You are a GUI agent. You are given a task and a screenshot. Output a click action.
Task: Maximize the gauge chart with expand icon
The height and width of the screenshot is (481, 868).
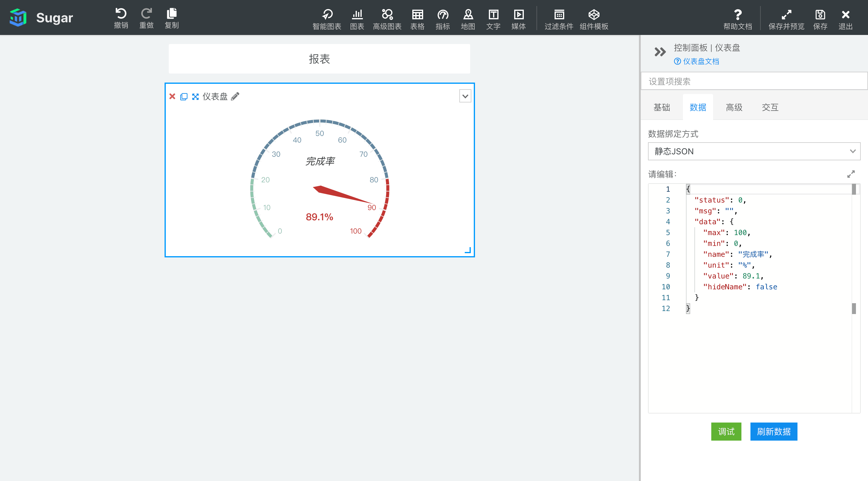click(x=195, y=97)
